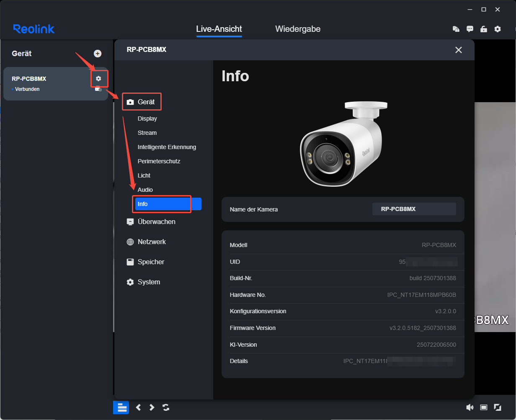516x420 pixels.
Task: Open the locked files icon in header
Action: tap(456, 29)
